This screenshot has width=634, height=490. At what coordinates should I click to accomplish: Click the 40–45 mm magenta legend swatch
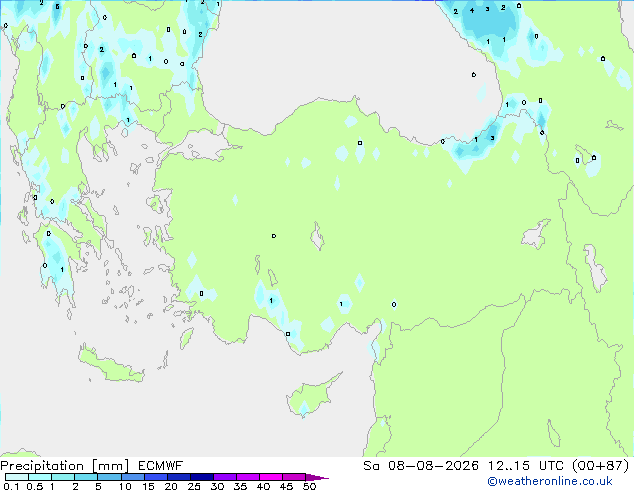[x=271, y=477]
